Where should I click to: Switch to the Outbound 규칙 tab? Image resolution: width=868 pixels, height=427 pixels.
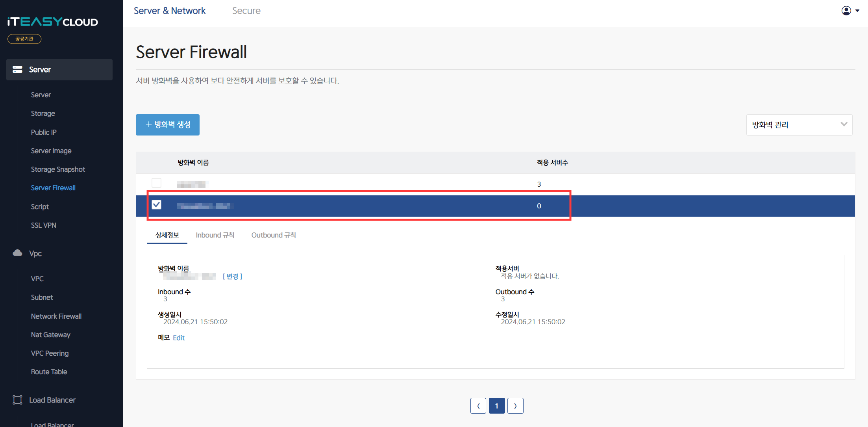pyautogui.click(x=274, y=235)
